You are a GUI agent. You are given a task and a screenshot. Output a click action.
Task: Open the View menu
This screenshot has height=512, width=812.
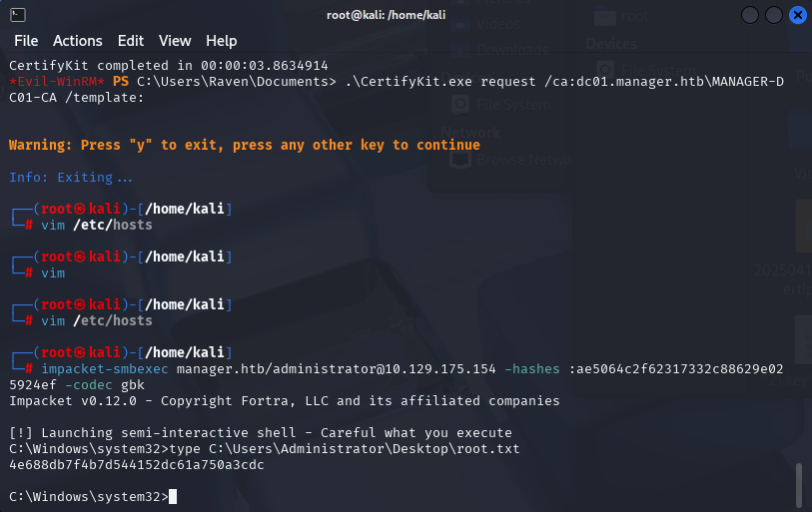pyautogui.click(x=175, y=41)
